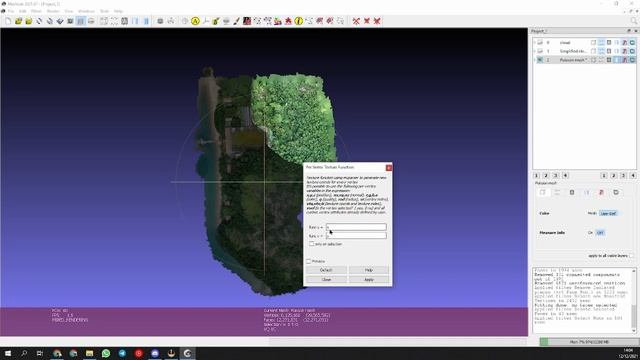Select the Poisson mesh layer name
Image resolution: width=640 pixels, height=360 pixels.
click(x=573, y=60)
